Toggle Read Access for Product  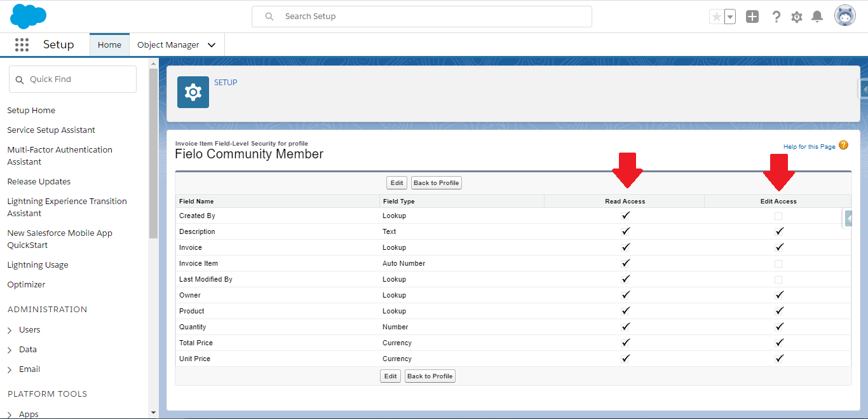625,311
